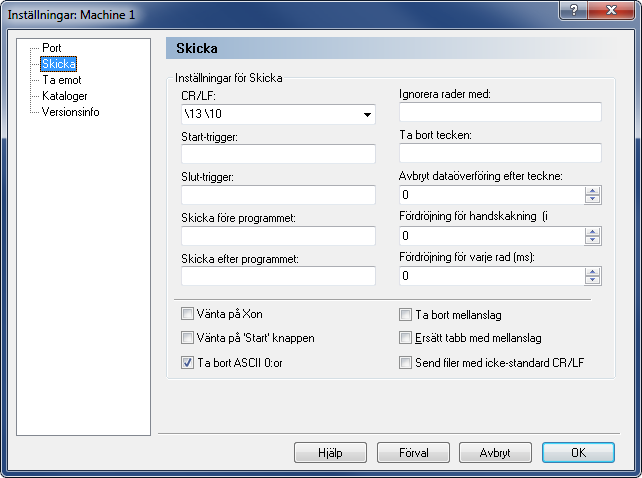The width and height of the screenshot is (642, 478).
Task: Open the CR/LF dropdown list
Action: point(367,115)
